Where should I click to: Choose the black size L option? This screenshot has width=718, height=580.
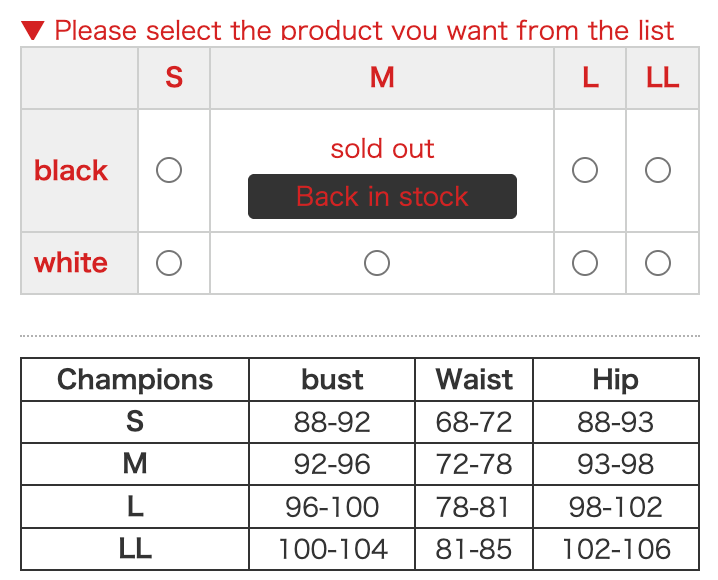(585, 170)
